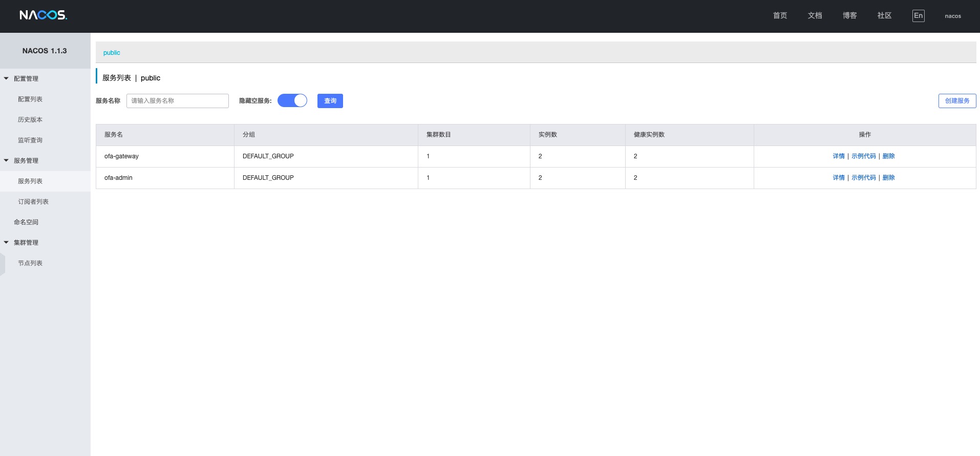The image size is (980, 456).
Task: Switch language with the En icon
Action: pos(918,16)
